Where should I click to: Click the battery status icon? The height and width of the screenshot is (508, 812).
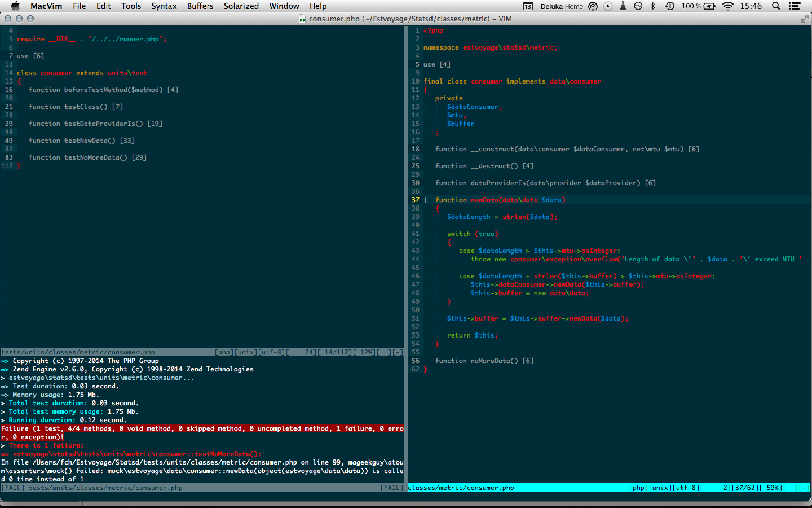pyautogui.click(x=710, y=6)
